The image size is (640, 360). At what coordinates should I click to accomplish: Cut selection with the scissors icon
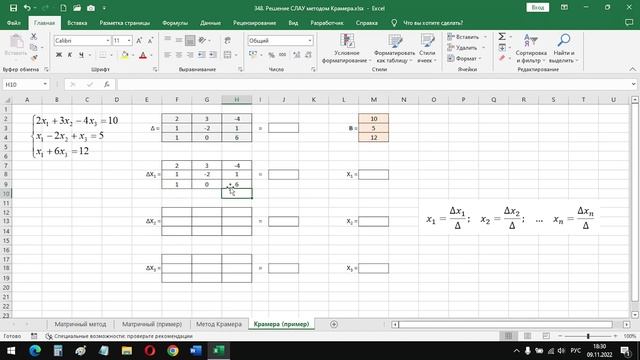(34, 37)
